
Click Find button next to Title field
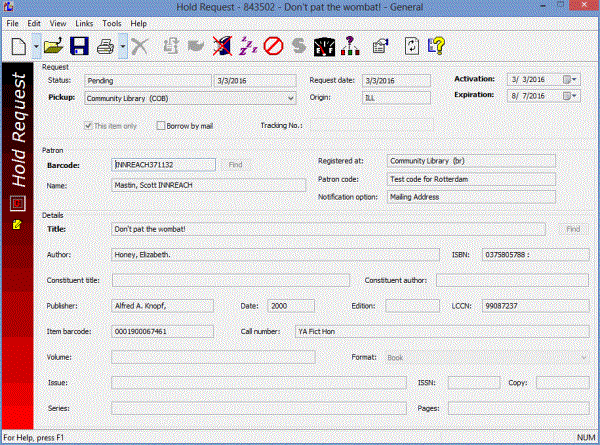[x=572, y=229]
